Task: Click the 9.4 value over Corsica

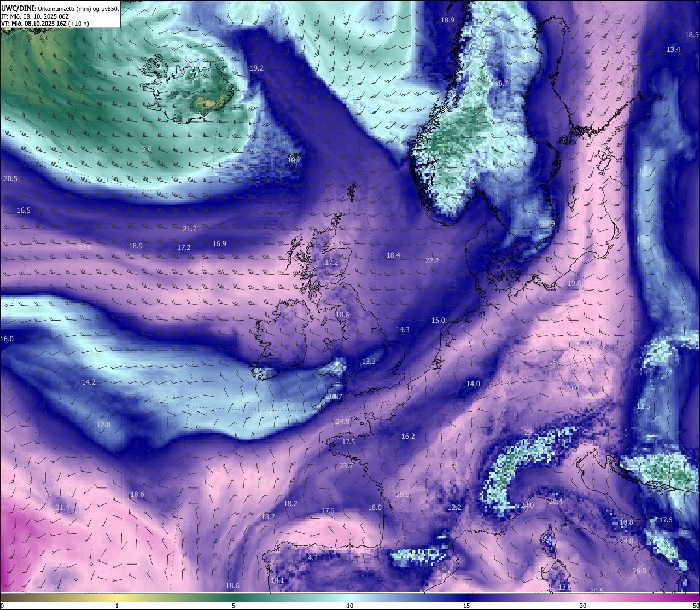Action: pyautogui.click(x=546, y=539)
